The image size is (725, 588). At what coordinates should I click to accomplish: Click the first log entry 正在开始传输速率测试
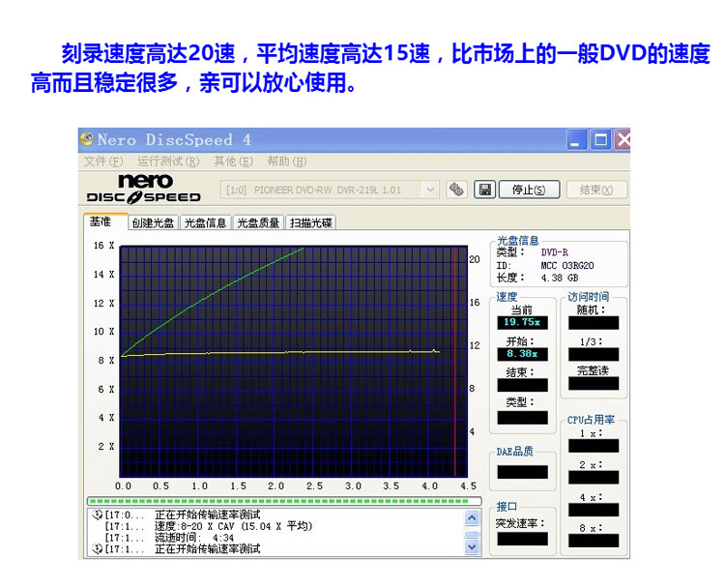[x=208, y=514]
